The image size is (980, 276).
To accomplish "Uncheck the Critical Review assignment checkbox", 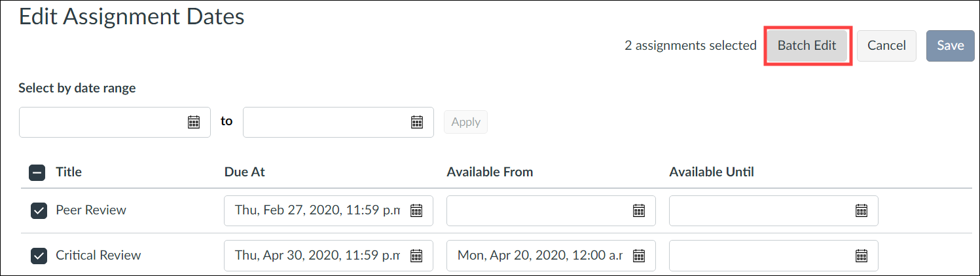I will pos(39,256).
